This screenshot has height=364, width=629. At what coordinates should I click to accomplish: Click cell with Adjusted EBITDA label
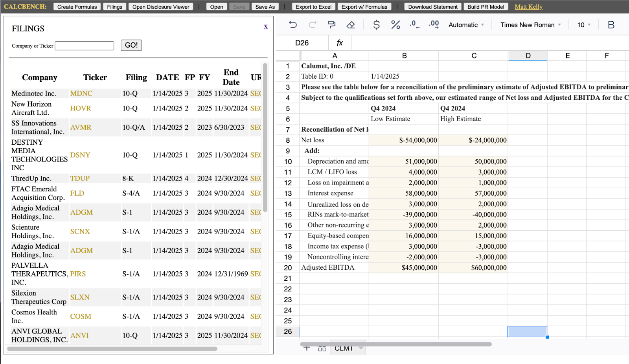coord(334,268)
